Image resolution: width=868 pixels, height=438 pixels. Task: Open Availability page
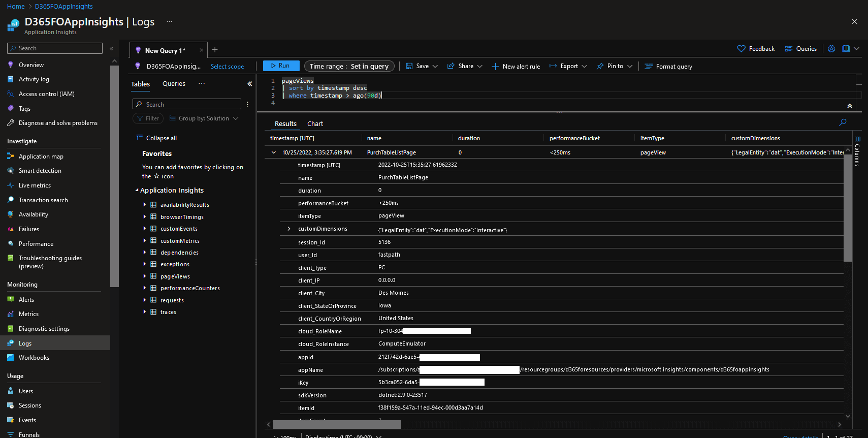click(33, 214)
